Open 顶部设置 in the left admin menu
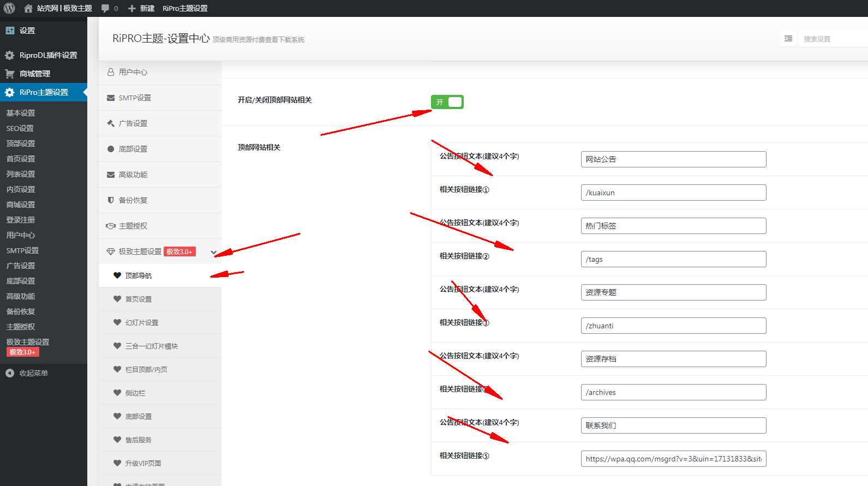Viewport: 868px width, 486px height. click(x=21, y=143)
